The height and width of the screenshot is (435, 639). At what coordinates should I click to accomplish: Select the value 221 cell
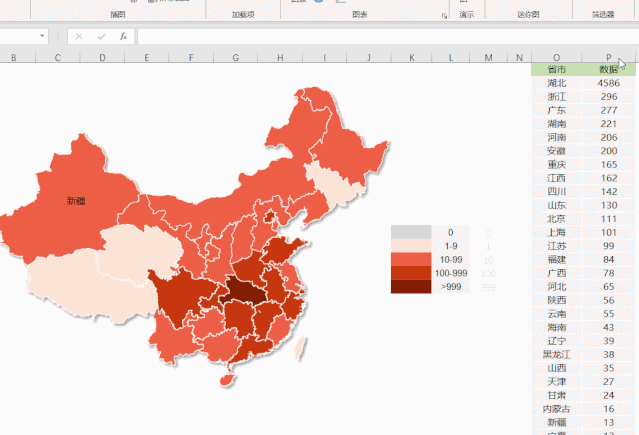[x=609, y=124]
